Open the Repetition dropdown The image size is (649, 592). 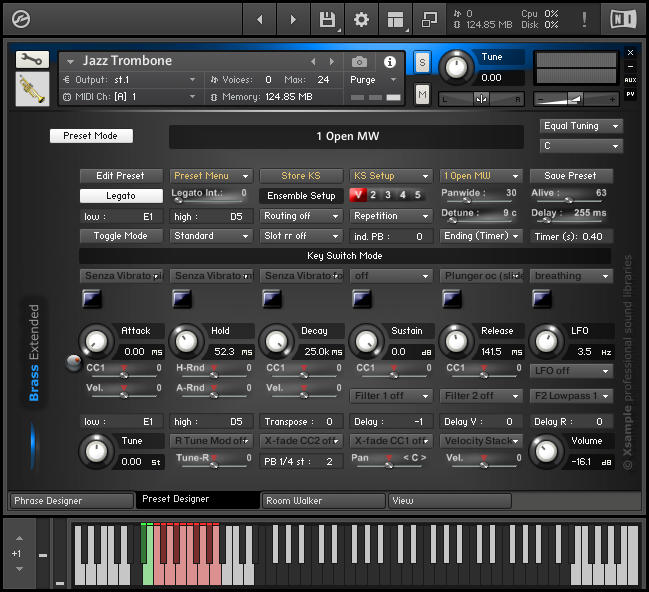391,216
